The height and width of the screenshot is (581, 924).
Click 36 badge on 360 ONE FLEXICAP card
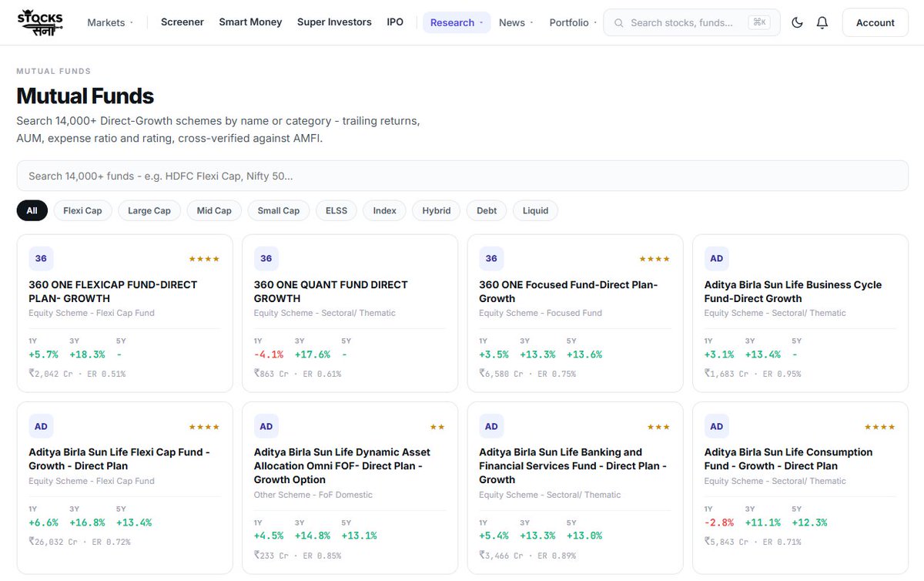click(41, 258)
